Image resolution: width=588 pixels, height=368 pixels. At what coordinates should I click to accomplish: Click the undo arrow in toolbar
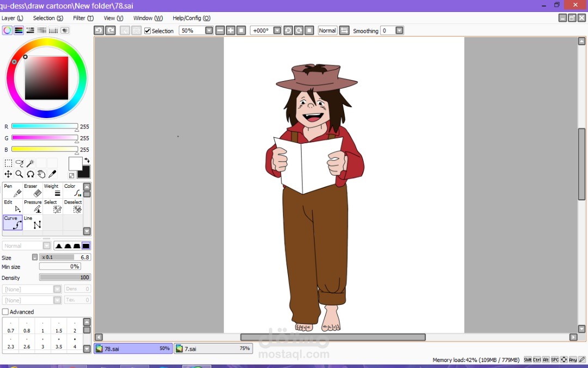(x=99, y=30)
